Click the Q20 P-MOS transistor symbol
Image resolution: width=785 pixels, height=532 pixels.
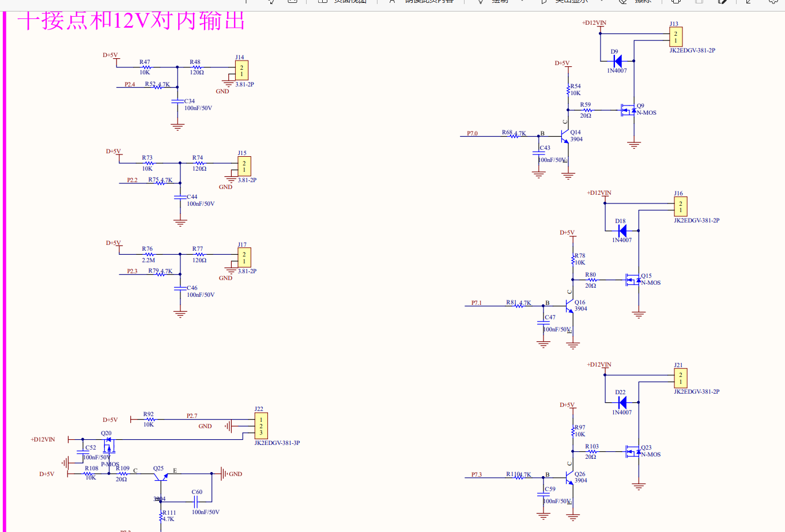(x=109, y=446)
